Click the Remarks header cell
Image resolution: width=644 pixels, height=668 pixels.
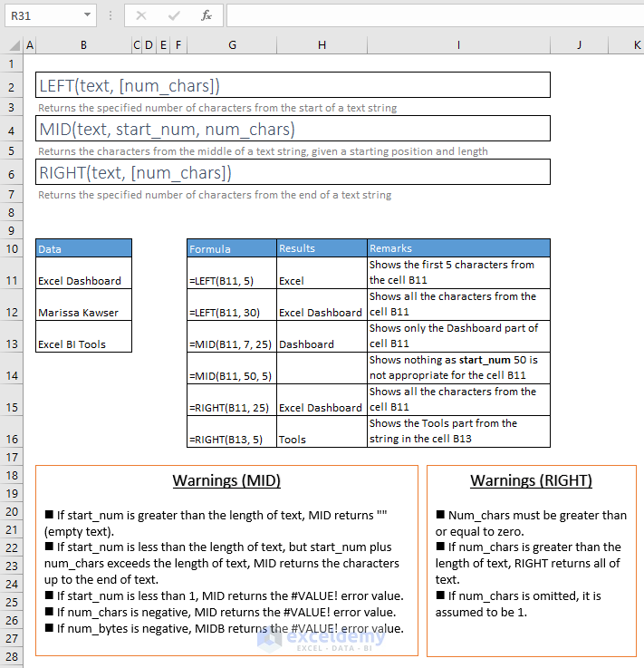click(458, 248)
